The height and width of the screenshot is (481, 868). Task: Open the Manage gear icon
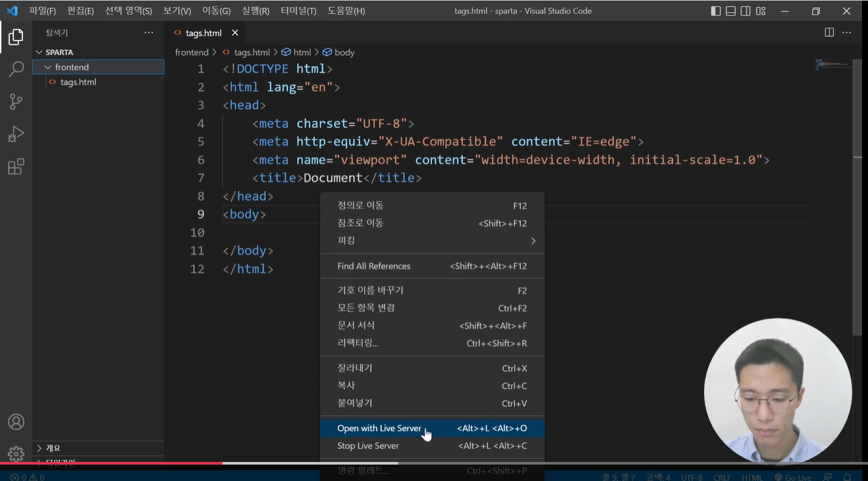tap(16, 453)
